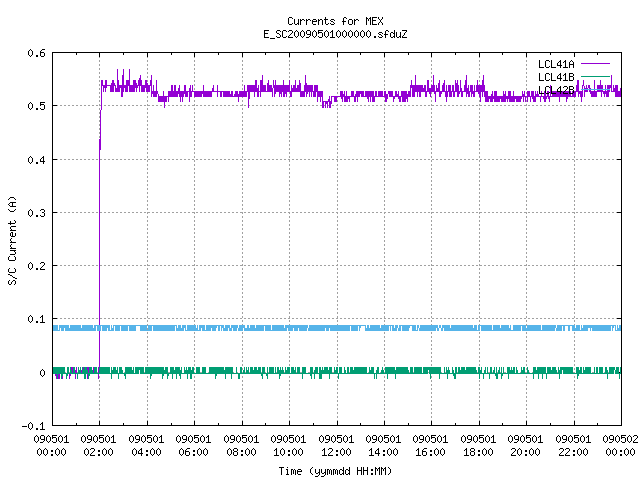
Task: Click the -0.1 y-axis tick label
Action: pyautogui.click(x=33, y=426)
